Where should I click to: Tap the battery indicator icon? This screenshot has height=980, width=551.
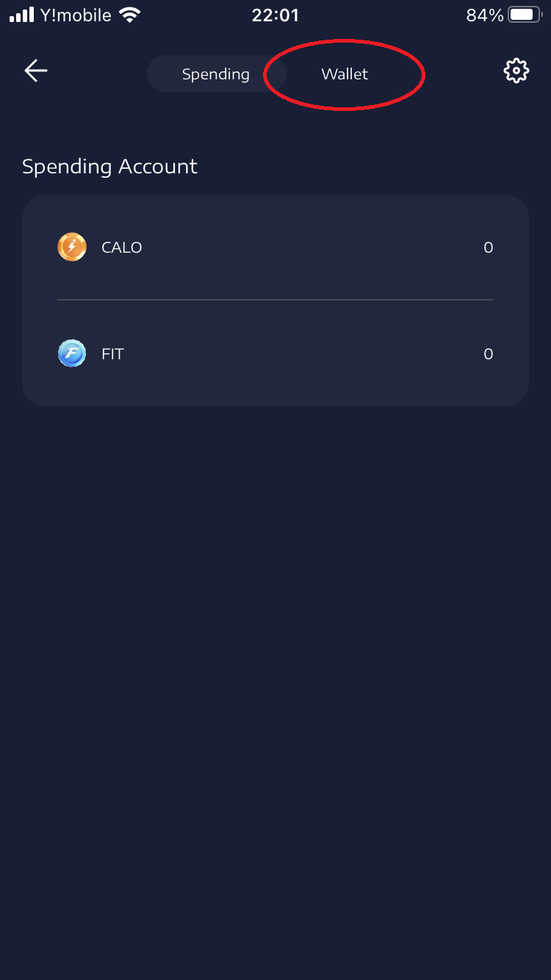pos(525,15)
